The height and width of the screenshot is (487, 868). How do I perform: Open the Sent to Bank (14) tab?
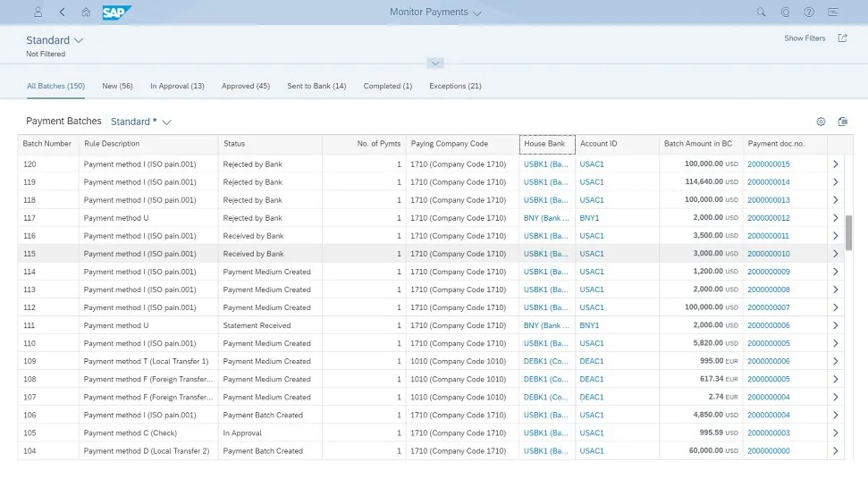(316, 86)
